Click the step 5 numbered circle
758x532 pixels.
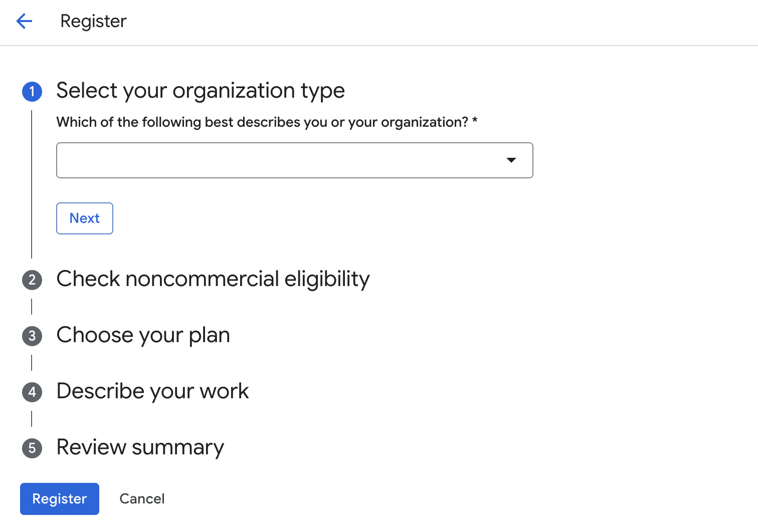pos(32,448)
